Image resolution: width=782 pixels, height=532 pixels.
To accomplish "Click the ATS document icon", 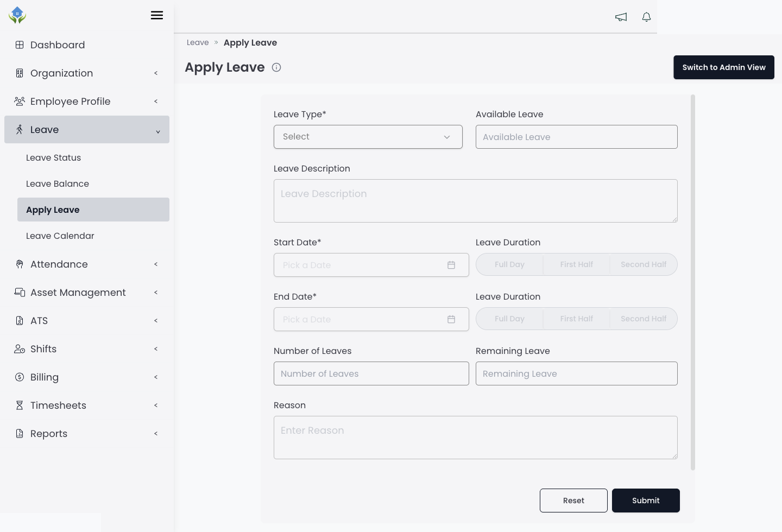I will [20, 321].
